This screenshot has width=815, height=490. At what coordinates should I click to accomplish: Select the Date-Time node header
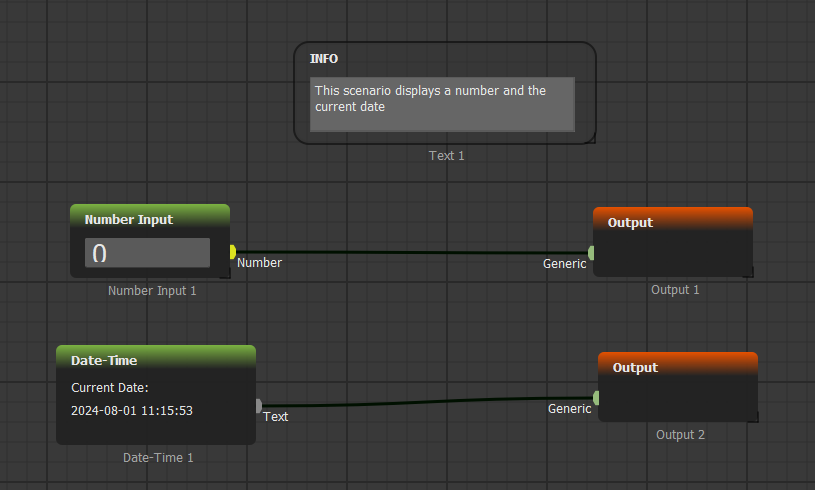[155, 360]
